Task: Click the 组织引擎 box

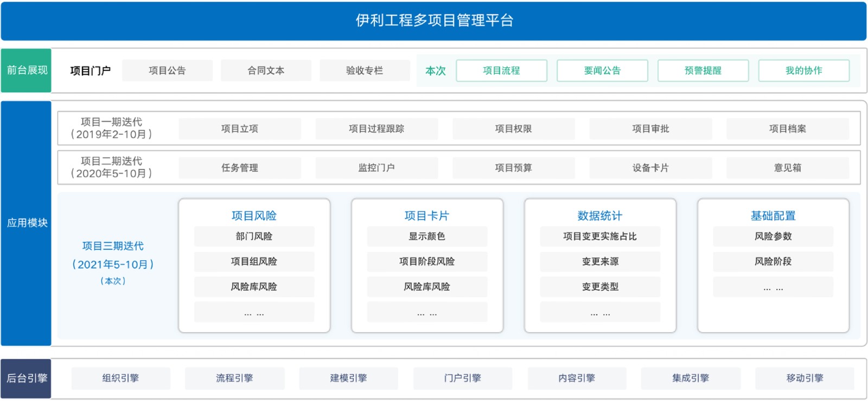Action: pos(120,378)
